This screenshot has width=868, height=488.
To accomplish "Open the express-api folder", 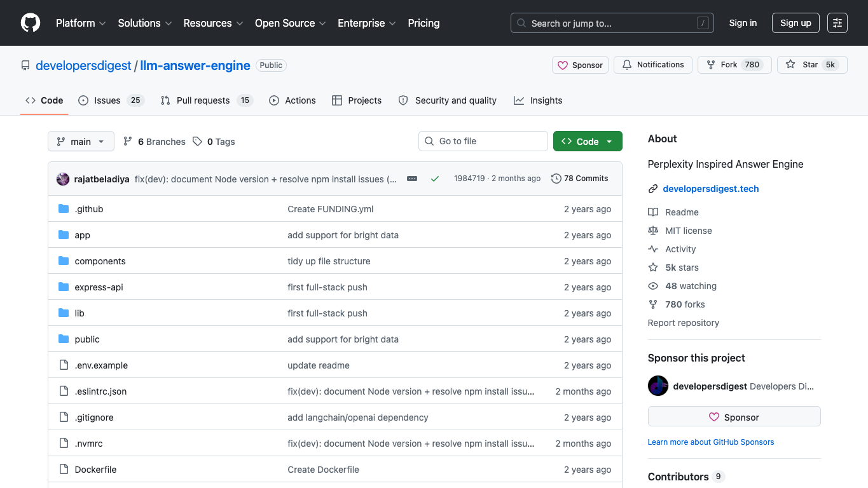I will point(99,287).
